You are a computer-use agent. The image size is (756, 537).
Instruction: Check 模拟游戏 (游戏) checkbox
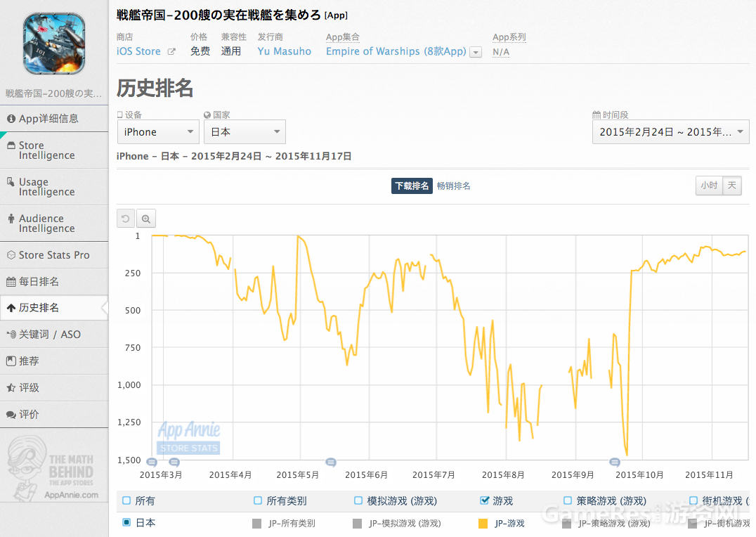tap(358, 500)
